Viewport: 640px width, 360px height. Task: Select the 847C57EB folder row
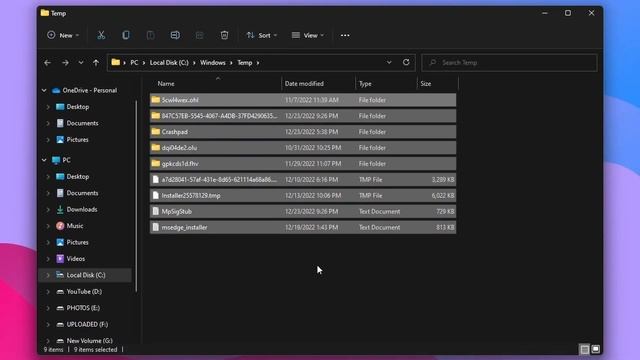(303, 116)
